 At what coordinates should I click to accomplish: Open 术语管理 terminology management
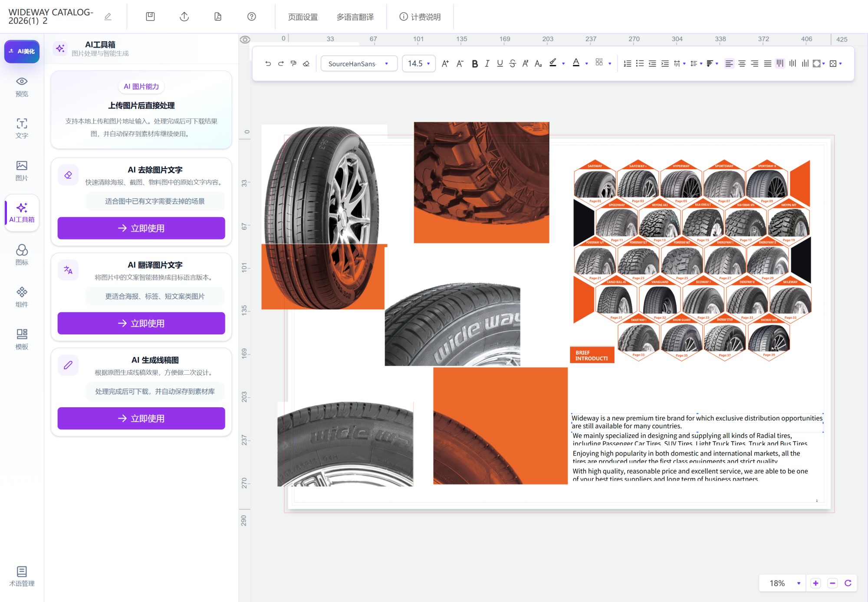point(22,576)
